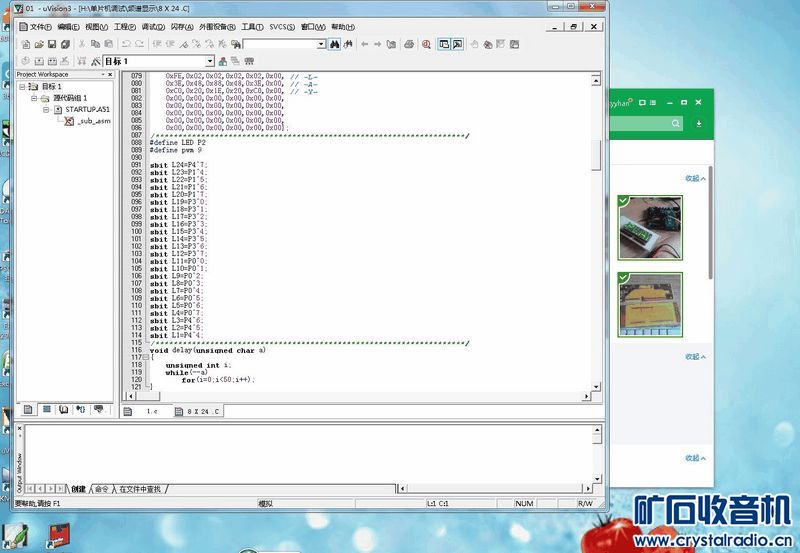Click the Save file toolbar icon
Screen dimensions: 800x553
point(51,44)
